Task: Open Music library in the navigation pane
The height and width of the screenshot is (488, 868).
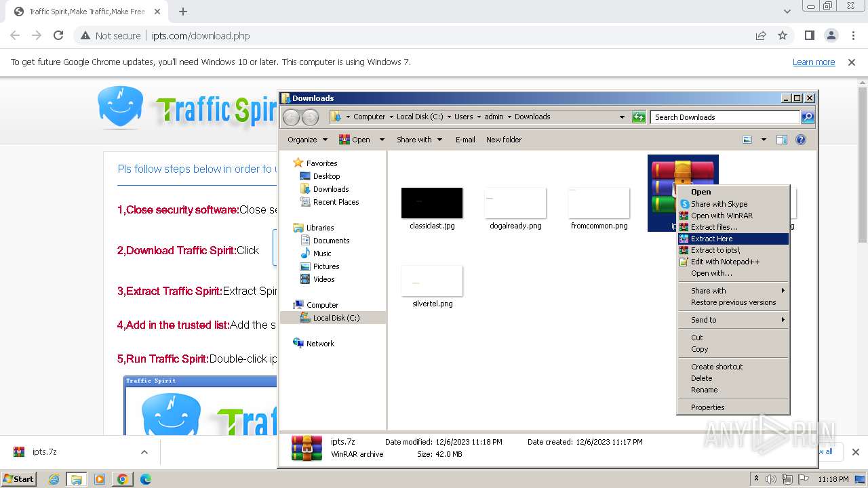Action: [322, 253]
